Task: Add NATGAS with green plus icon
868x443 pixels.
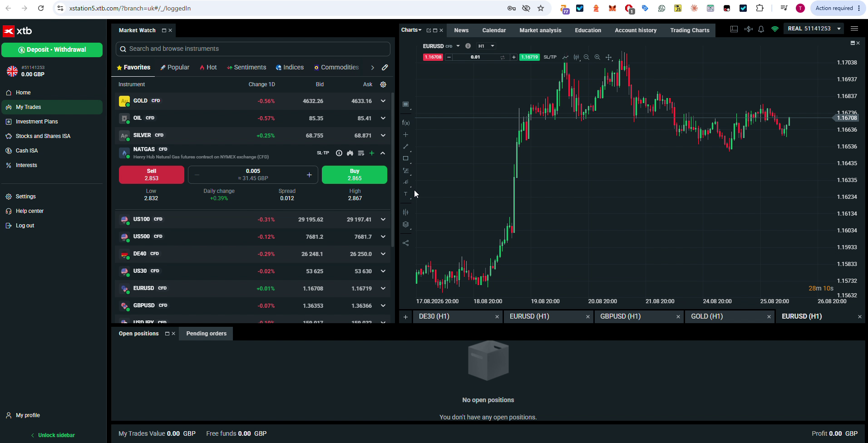Action: click(372, 153)
